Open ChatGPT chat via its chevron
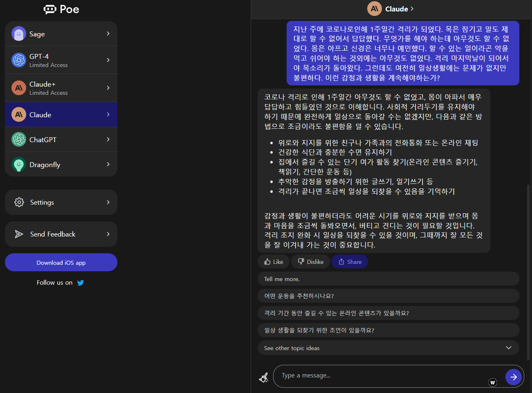The width and height of the screenshot is (532, 393). point(108,139)
